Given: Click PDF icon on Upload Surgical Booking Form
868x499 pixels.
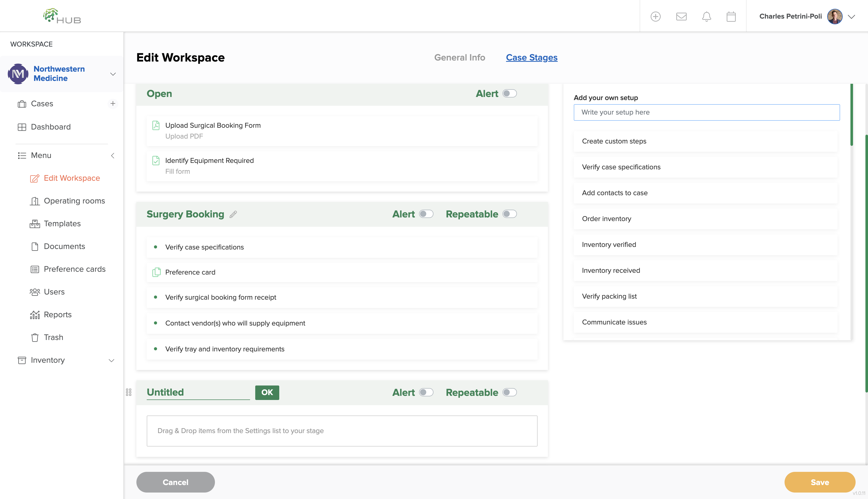Looking at the screenshot, I should (x=156, y=125).
